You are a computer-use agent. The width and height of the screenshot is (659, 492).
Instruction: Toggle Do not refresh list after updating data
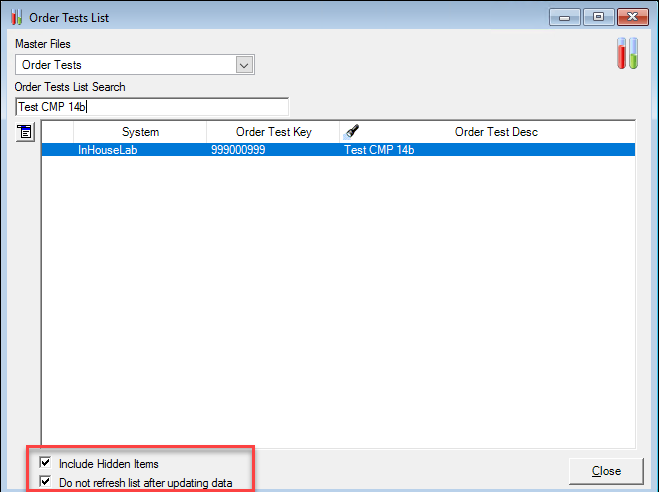click(44, 483)
